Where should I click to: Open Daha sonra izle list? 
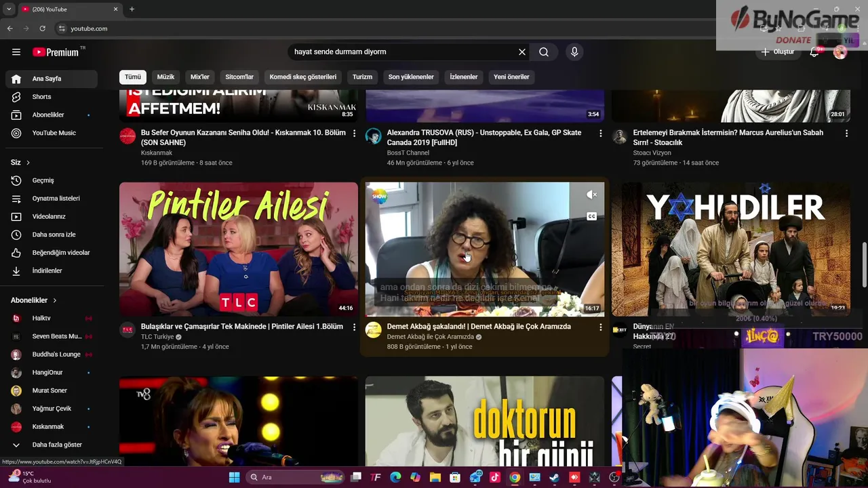point(52,235)
